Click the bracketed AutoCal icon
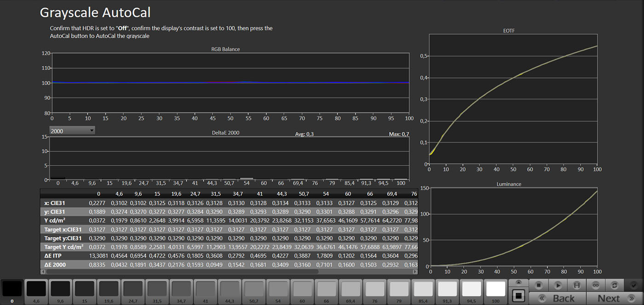The width and height of the screenshot is (644, 305). click(577, 285)
